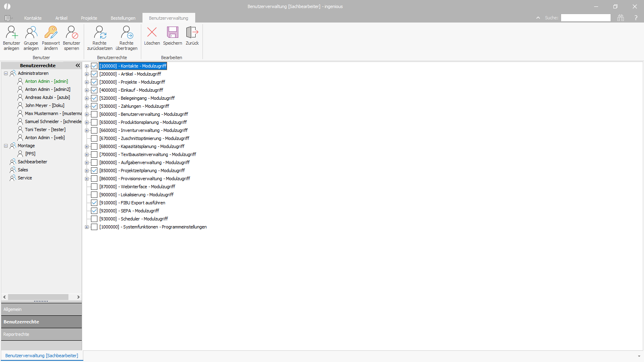Click the red Löschen icon
This screenshot has width=644, height=362.
tap(152, 32)
